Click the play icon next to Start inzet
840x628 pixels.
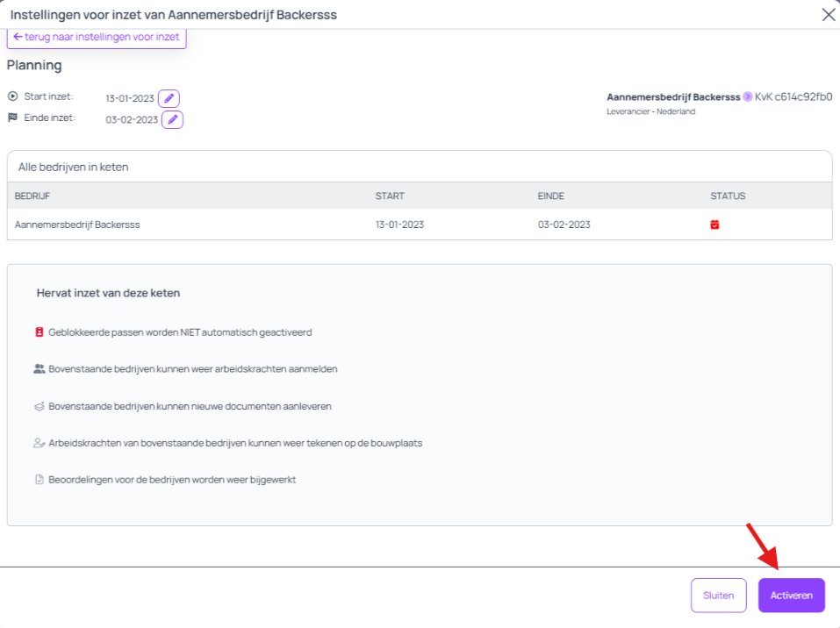12,96
